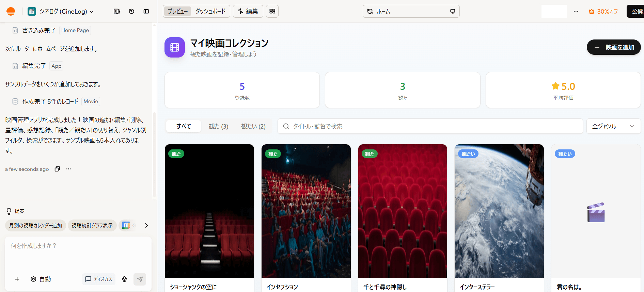Viewport: 644px width, 292px height.
Task: Toggle the ディスカス discuss mode
Action: click(99, 279)
